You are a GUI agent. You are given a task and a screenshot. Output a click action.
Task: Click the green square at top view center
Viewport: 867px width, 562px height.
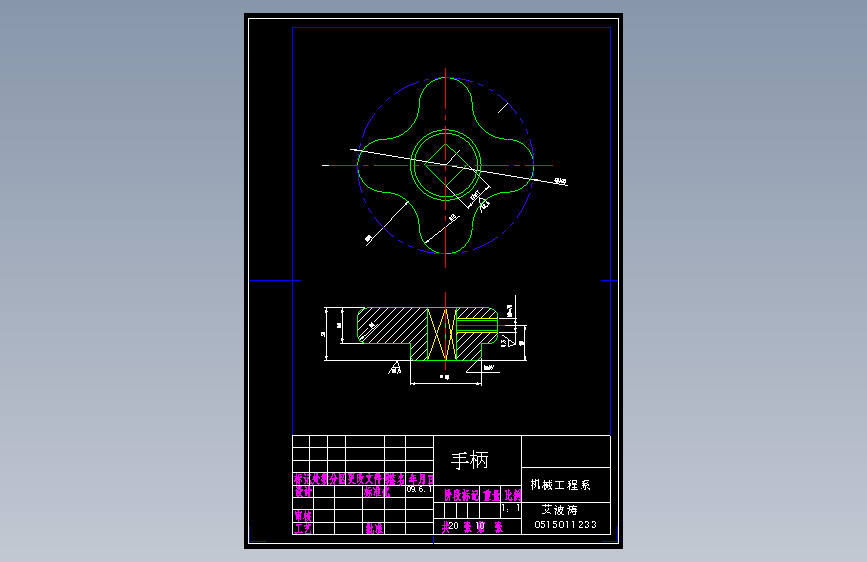(x=446, y=165)
